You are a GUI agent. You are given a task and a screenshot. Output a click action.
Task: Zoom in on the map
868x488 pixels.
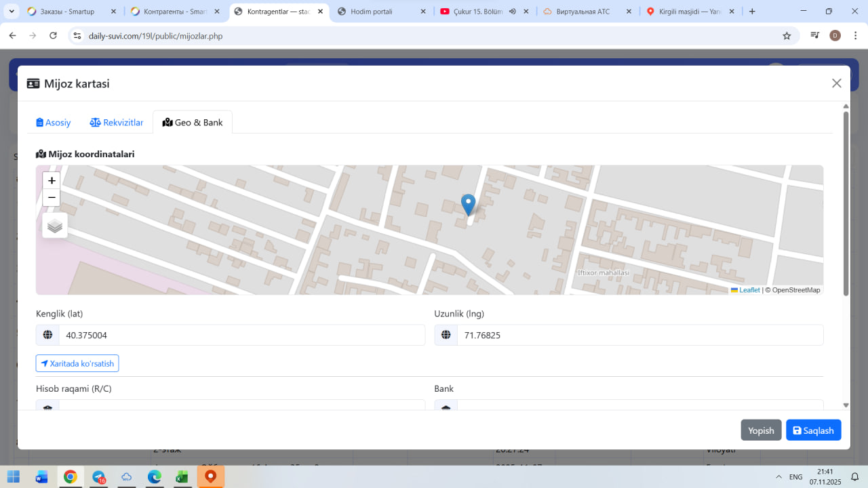point(52,180)
